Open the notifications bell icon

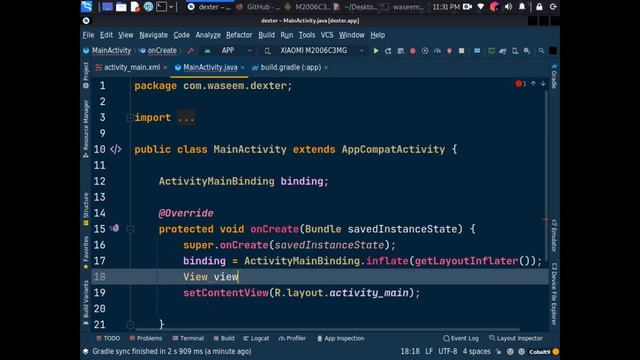[x=522, y=7]
